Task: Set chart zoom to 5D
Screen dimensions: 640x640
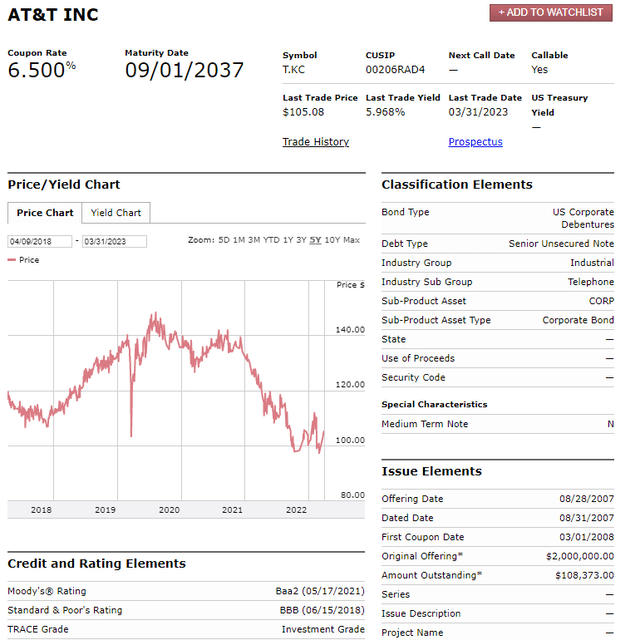Action: [224, 240]
